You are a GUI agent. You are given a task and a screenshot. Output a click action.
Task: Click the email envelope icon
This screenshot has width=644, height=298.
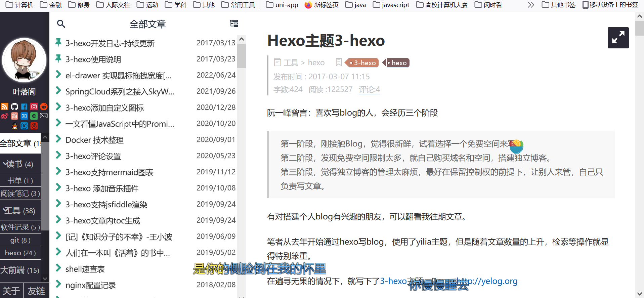pyautogui.click(x=44, y=116)
